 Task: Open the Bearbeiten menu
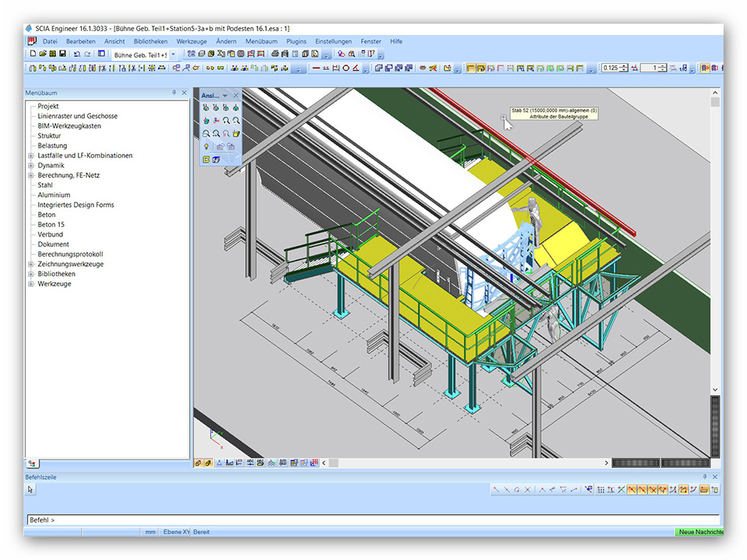pyautogui.click(x=81, y=41)
